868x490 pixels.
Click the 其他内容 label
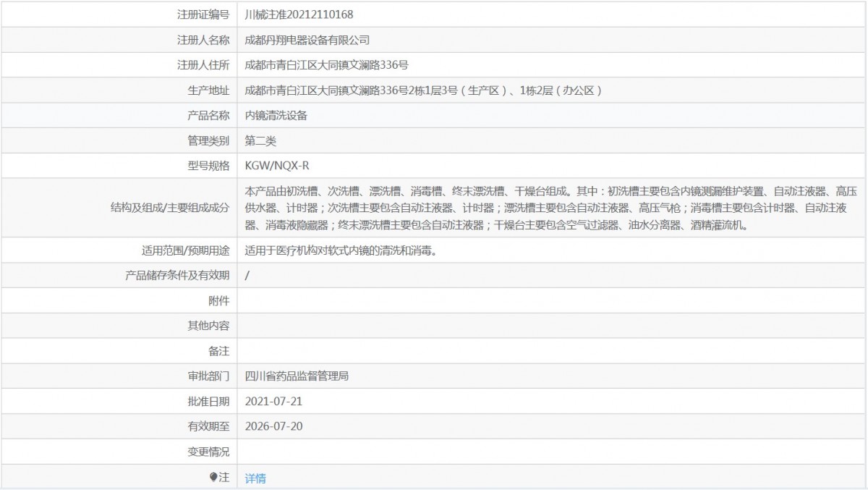click(x=208, y=326)
